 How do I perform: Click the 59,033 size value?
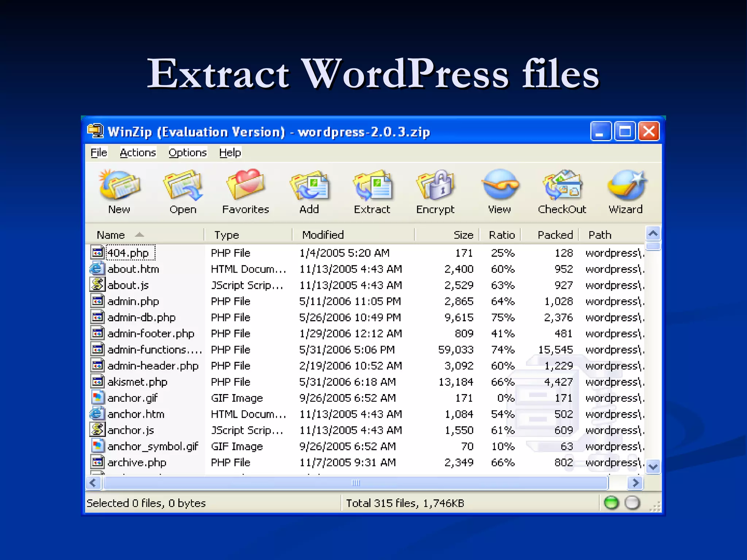pyautogui.click(x=456, y=349)
